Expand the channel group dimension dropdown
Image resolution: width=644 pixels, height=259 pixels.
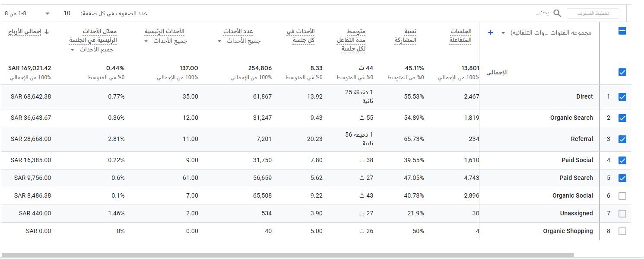[x=503, y=33]
